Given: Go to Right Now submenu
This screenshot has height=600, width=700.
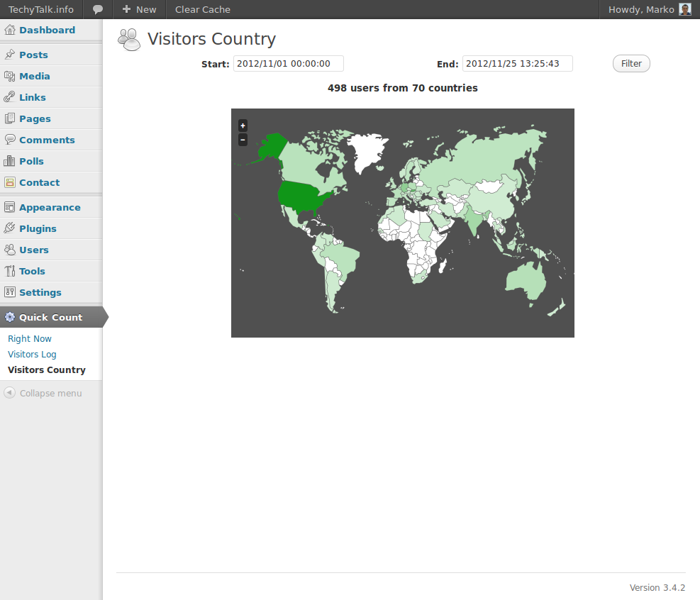Looking at the screenshot, I should [30, 338].
